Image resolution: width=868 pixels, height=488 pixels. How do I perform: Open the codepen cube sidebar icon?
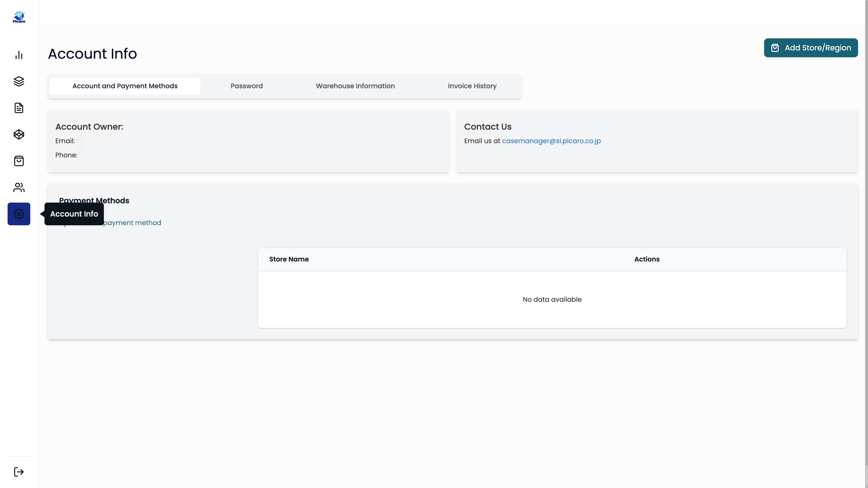point(19,134)
